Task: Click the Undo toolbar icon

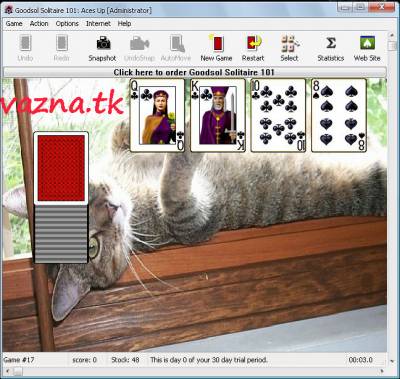Action: click(25, 44)
